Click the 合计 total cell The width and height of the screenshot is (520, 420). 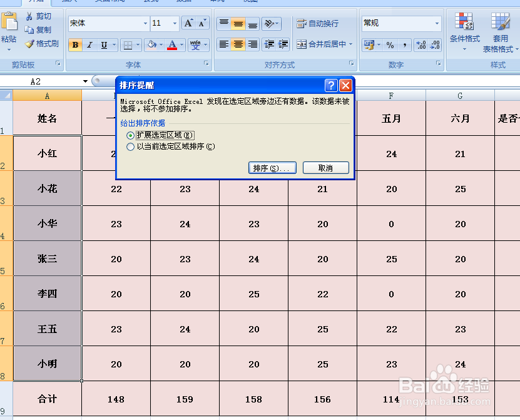coord(47,399)
